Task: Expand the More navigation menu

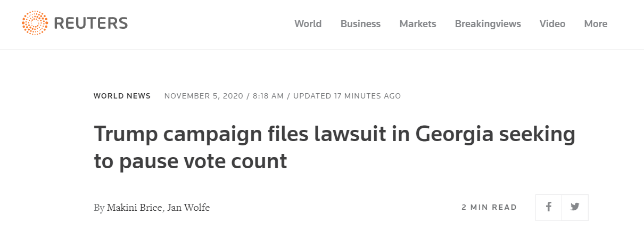Action: 596,24
